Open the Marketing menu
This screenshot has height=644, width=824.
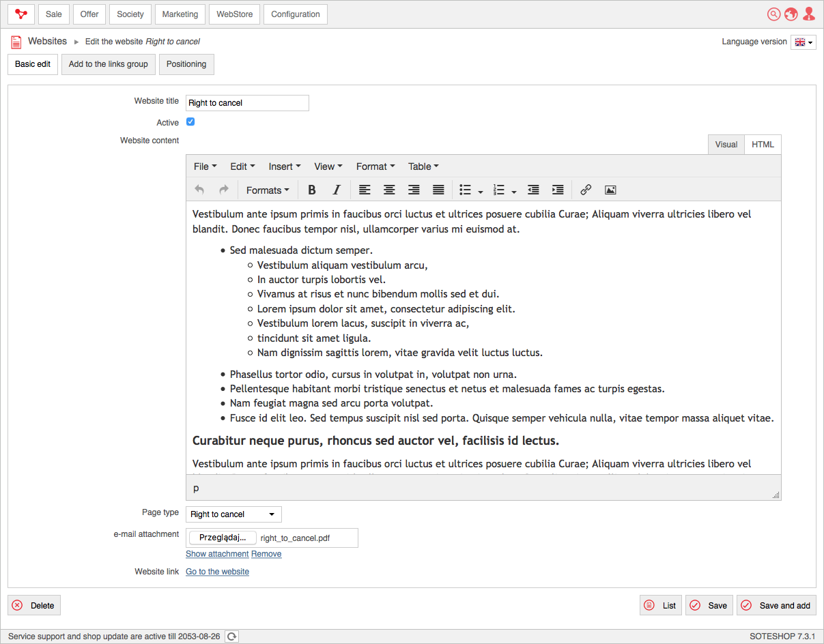click(180, 14)
